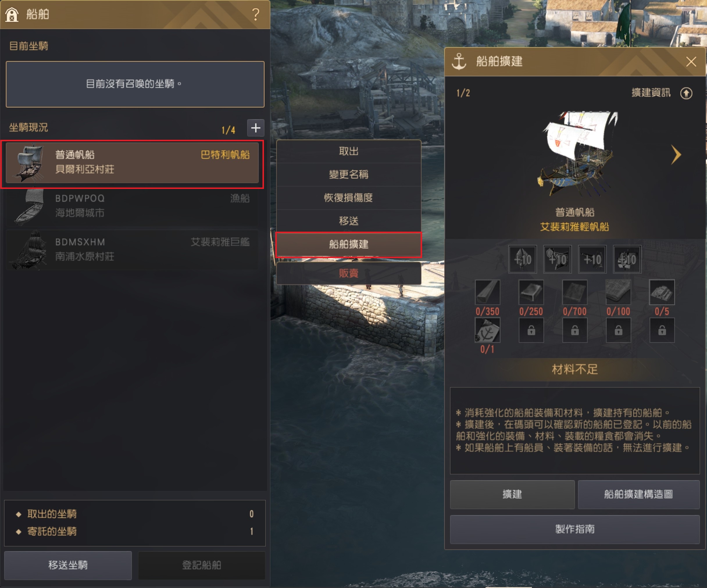This screenshot has width=707, height=588.
Task: Open 船舶擴建構造圖 blueprint button
Action: 639,494
